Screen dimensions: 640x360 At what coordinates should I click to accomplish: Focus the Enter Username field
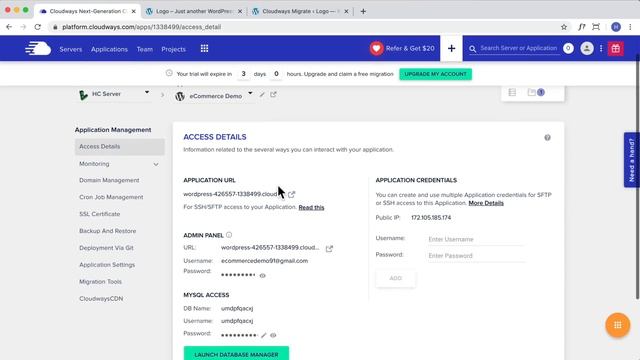[x=476, y=239]
